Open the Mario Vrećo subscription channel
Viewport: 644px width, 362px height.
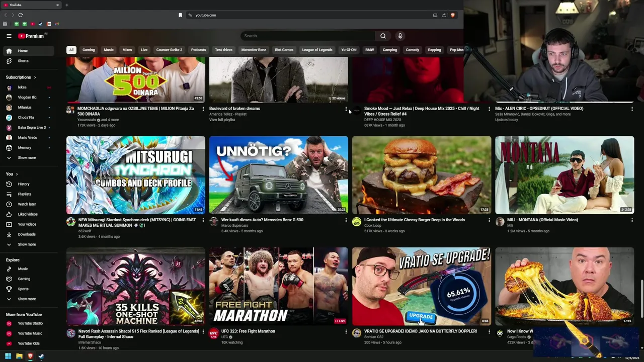(x=28, y=138)
